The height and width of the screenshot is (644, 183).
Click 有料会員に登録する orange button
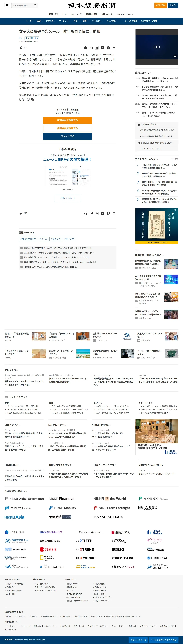pos(68,120)
